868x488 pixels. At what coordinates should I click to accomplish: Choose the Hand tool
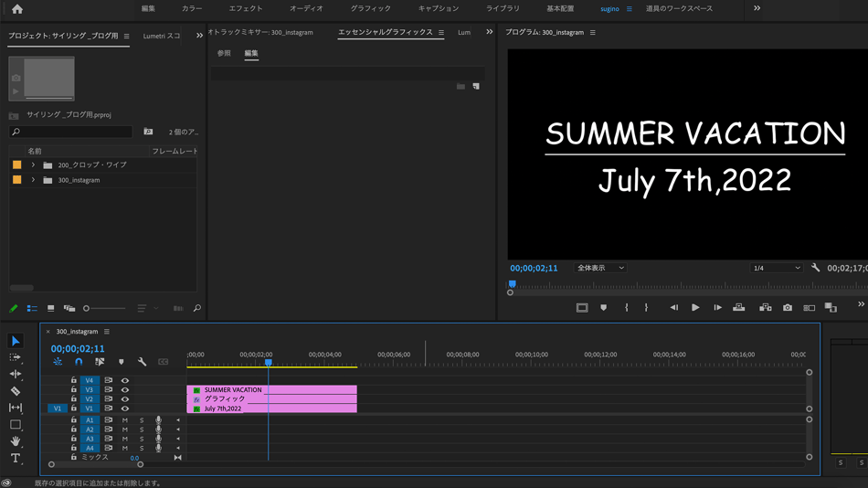(16, 441)
